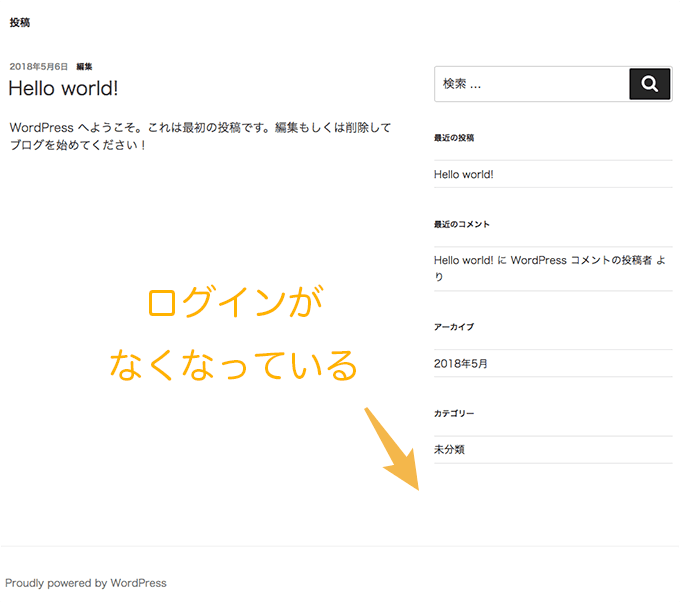Open the 2018年5月 archive link
The image size is (680, 603).
pyautogui.click(x=461, y=364)
